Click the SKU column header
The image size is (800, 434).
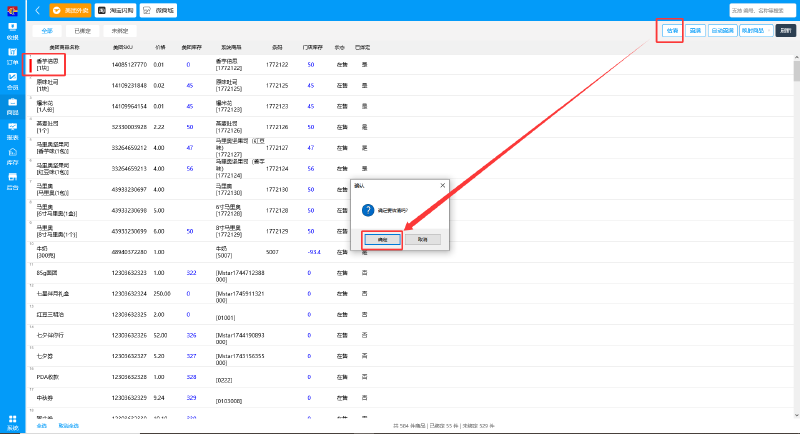(x=122, y=47)
